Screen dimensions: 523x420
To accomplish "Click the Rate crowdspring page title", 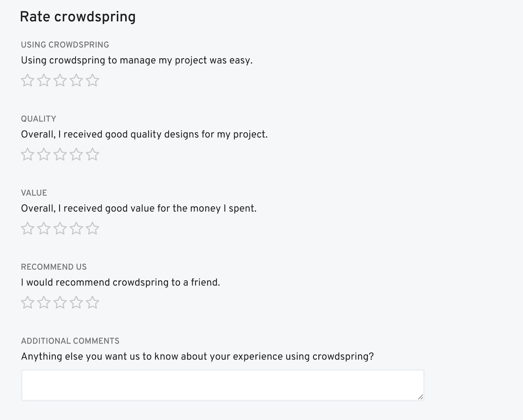I will click(x=78, y=16).
